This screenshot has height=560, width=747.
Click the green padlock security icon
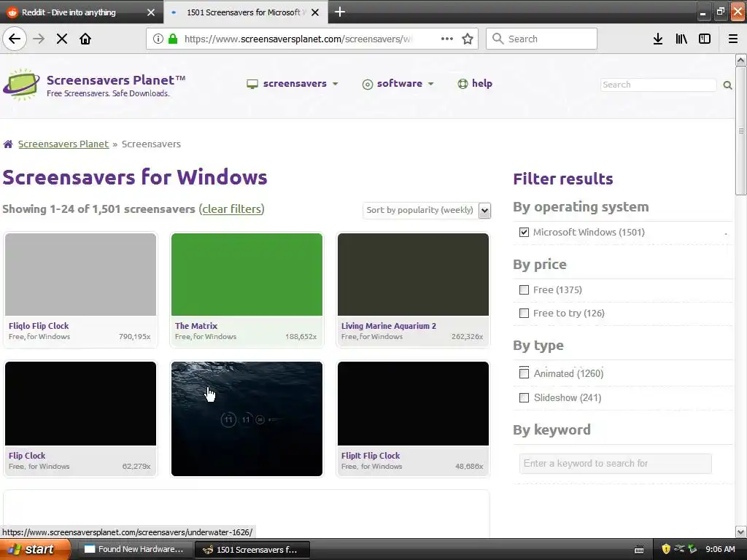[x=173, y=39]
